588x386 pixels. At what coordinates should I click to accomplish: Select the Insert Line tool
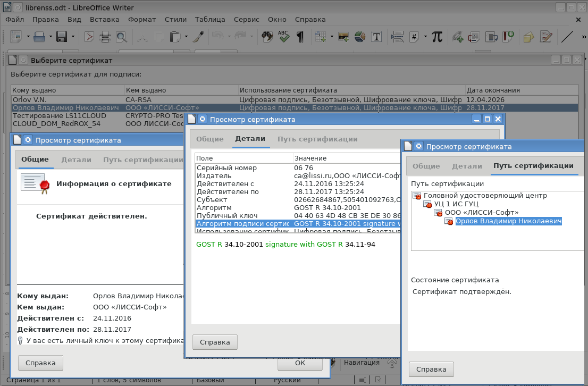pos(567,37)
